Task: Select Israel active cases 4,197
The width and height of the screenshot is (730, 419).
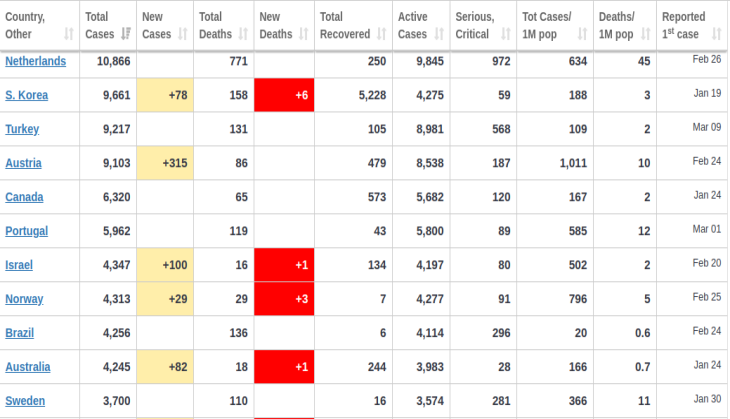Action: pyautogui.click(x=430, y=265)
